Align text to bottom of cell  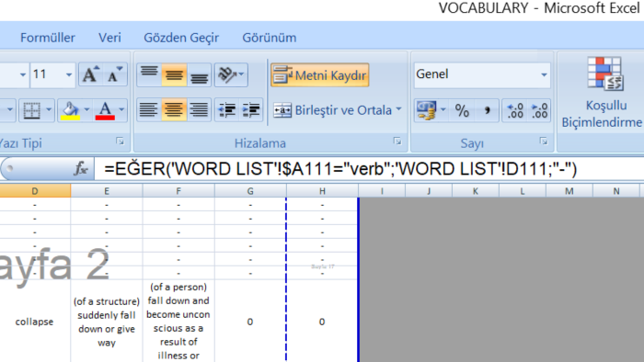click(x=200, y=74)
